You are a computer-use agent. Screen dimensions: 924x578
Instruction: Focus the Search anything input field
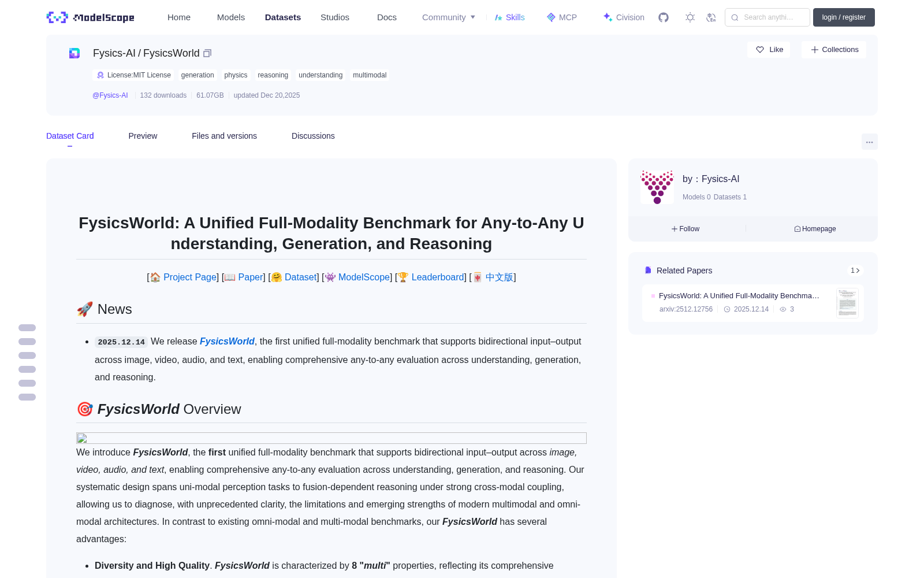click(767, 17)
